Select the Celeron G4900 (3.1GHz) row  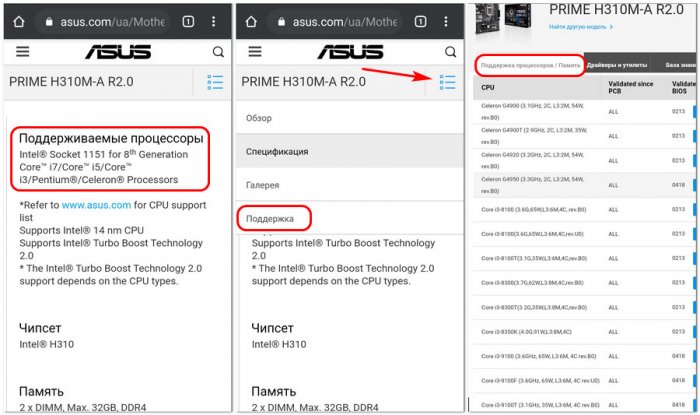click(x=584, y=112)
